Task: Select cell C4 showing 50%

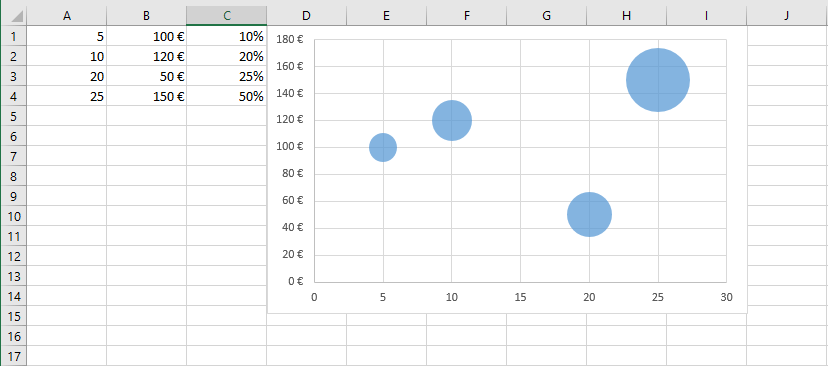Action: [227, 96]
